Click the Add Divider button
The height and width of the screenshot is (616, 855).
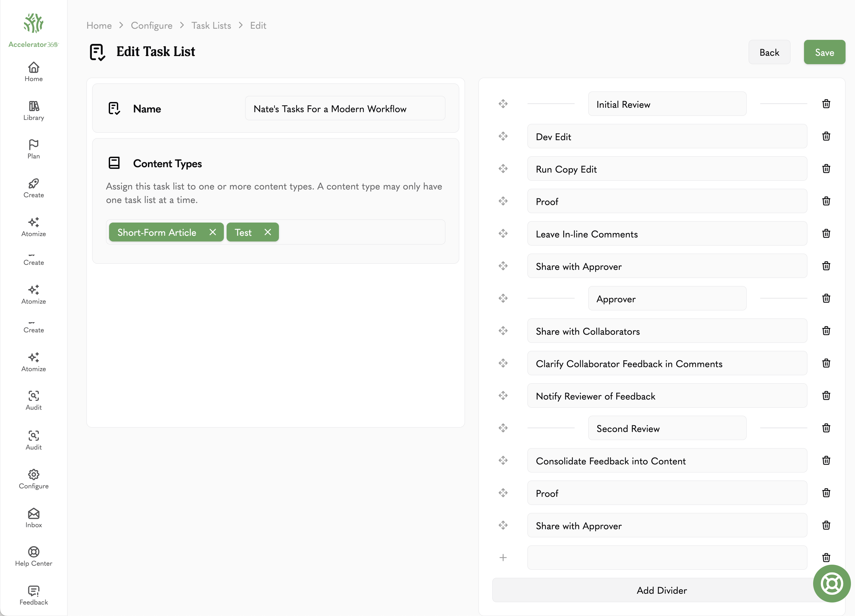[662, 590]
